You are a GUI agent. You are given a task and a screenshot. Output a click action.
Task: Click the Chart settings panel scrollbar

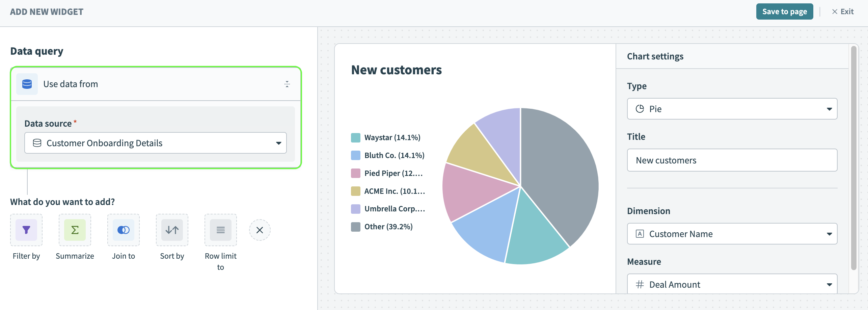(853, 159)
